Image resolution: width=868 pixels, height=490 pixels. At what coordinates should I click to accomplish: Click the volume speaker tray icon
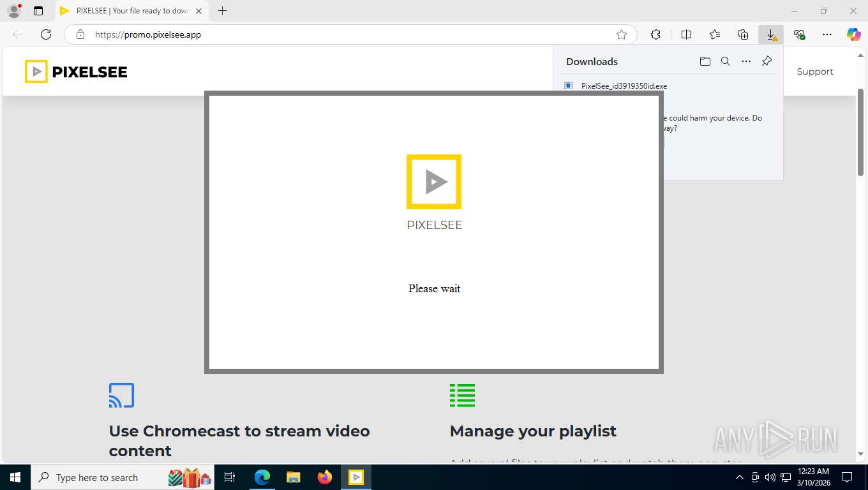(x=770, y=477)
